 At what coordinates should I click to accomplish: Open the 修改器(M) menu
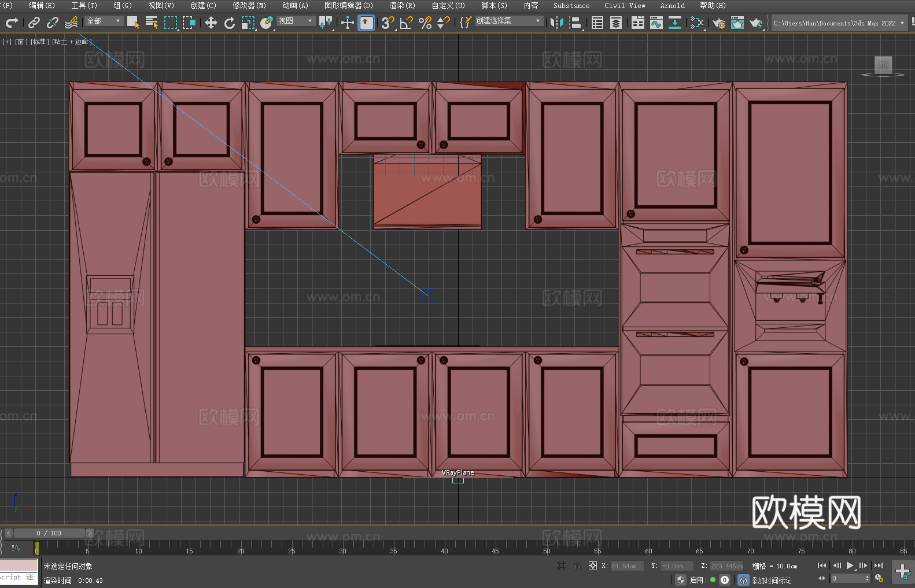click(x=249, y=5)
